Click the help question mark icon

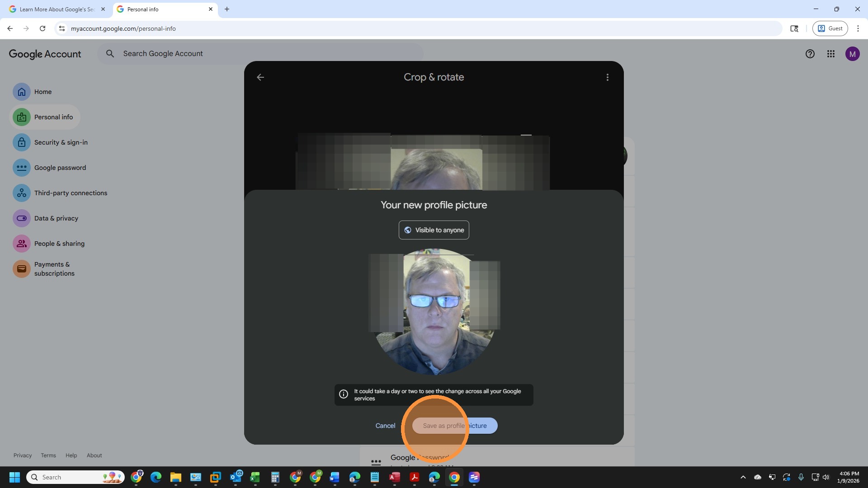[x=810, y=54]
